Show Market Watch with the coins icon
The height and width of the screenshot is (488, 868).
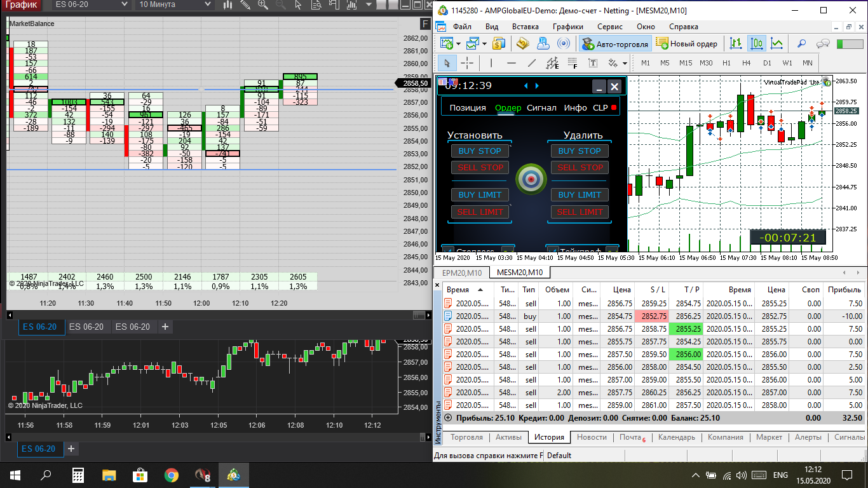(x=499, y=44)
